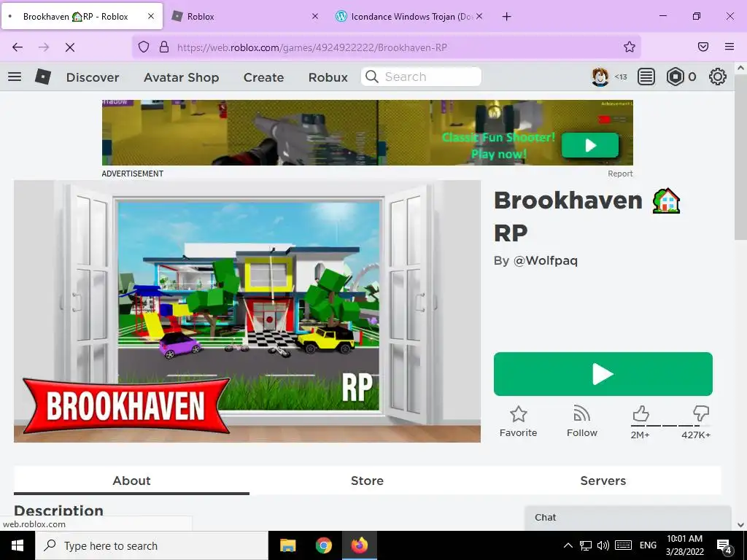Open the avatar profile icon
Image resolution: width=747 pixels, height=560 pixels.
click(x=600, y=77)
